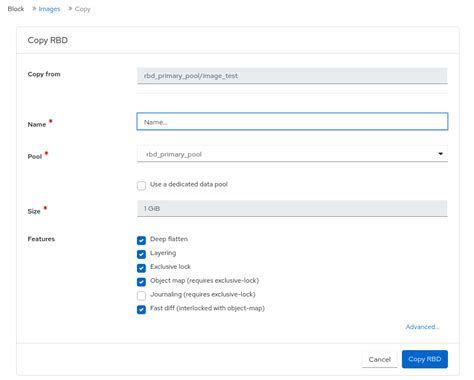
Task: Enable the Journaling feature checkbox
Action: (x=141, y=296)
